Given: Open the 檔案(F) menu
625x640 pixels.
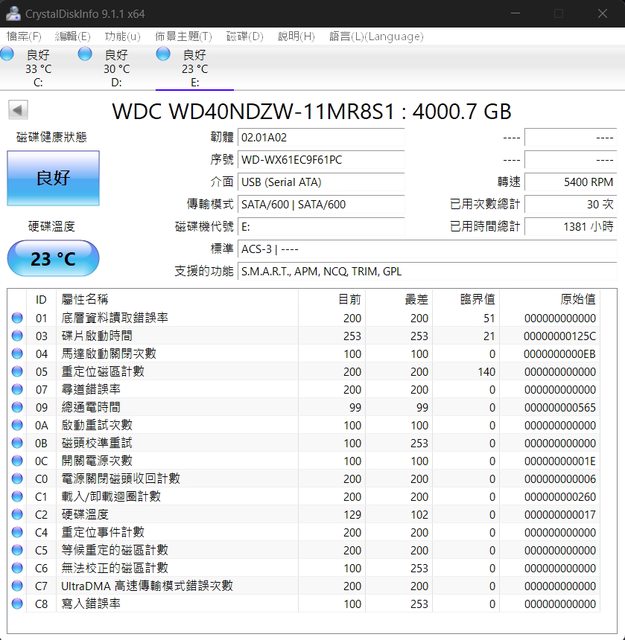Looking at the screenshot, I should click(x=24, y=36).
